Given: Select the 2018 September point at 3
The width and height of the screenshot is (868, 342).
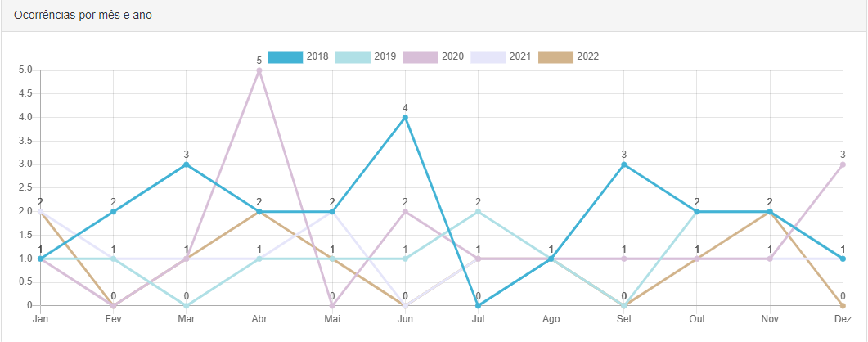Looking at the screenshot, I should [x=624, y=164].
